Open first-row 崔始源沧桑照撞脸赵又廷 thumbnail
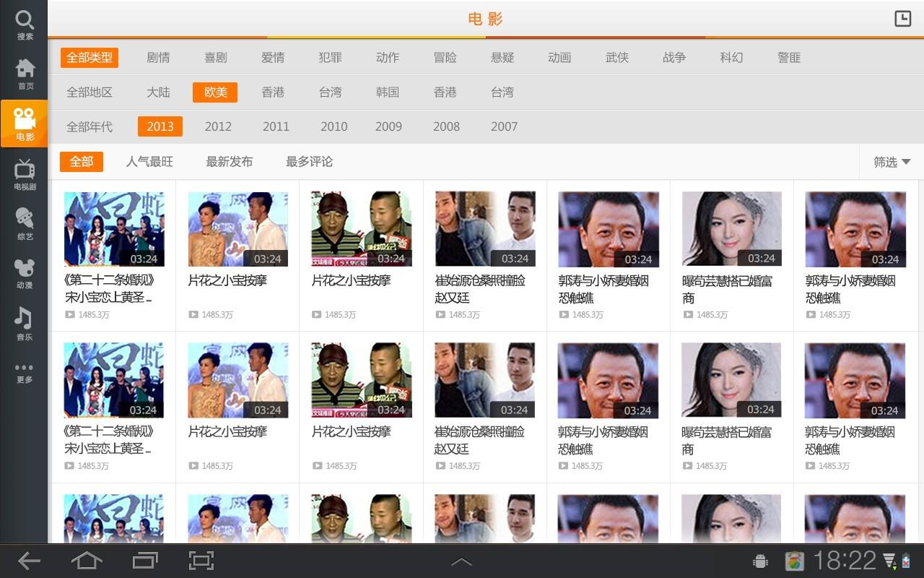This screenshot has width=924, height=578. (485, 229)
